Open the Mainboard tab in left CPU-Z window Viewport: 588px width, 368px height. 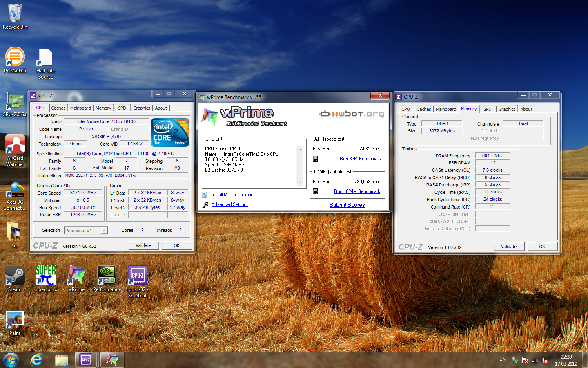click(x=80, y=108)
